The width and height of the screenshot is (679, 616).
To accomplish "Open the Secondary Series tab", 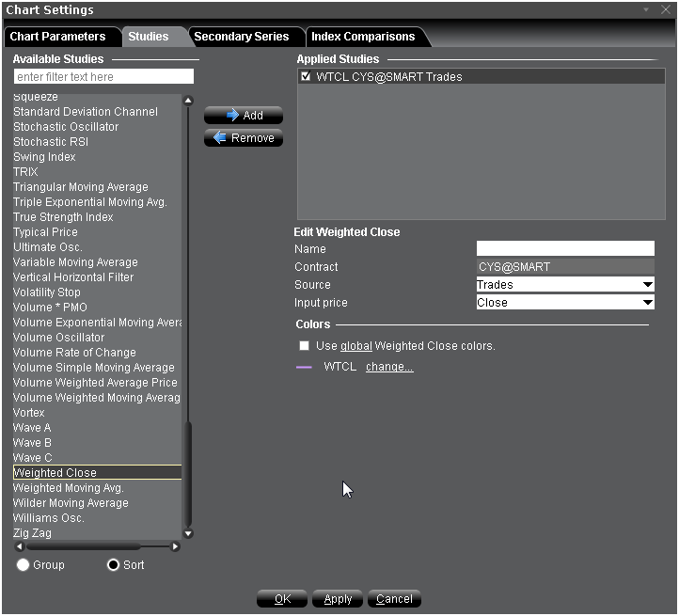I will coord(241,37).
